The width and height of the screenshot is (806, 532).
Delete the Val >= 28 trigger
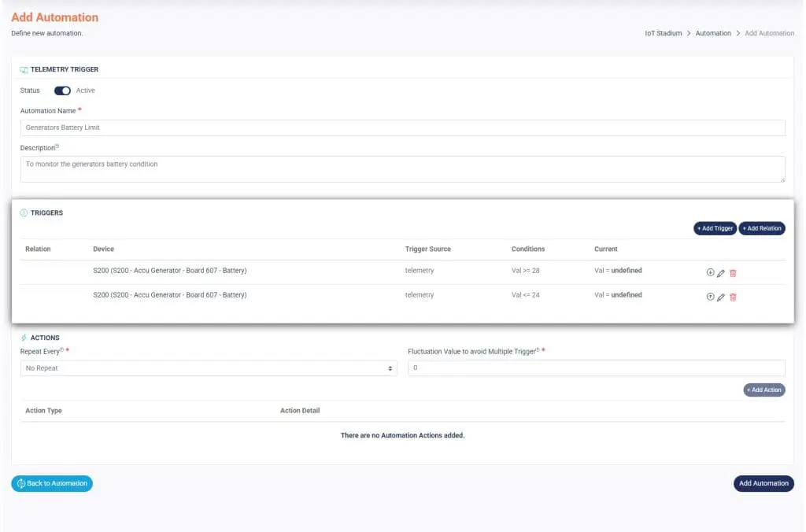[x=733, y=273]
